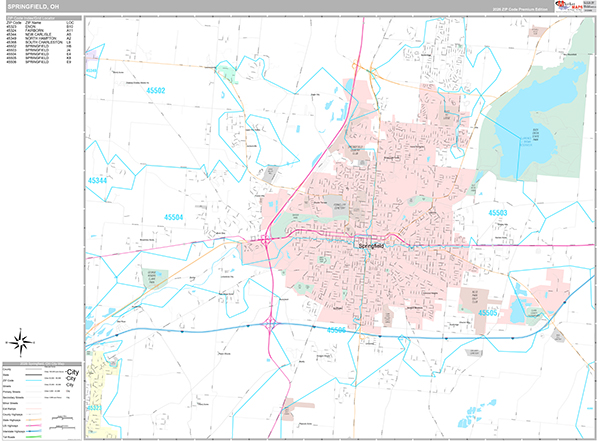
Task: Select the 45504 ZIP code label
Action: 175,215
